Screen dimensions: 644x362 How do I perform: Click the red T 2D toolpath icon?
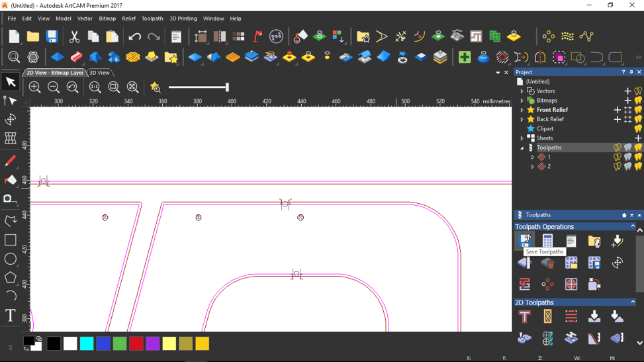(524, 317)
